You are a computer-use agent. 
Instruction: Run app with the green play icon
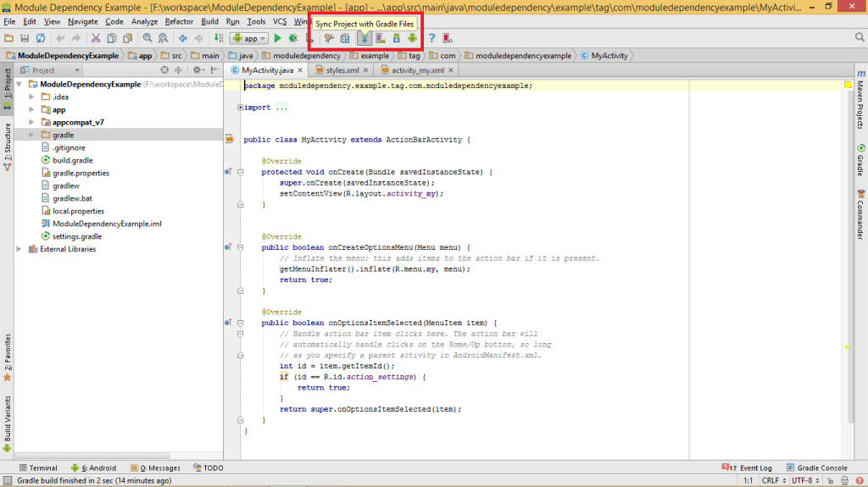click(x=277, y=38)
